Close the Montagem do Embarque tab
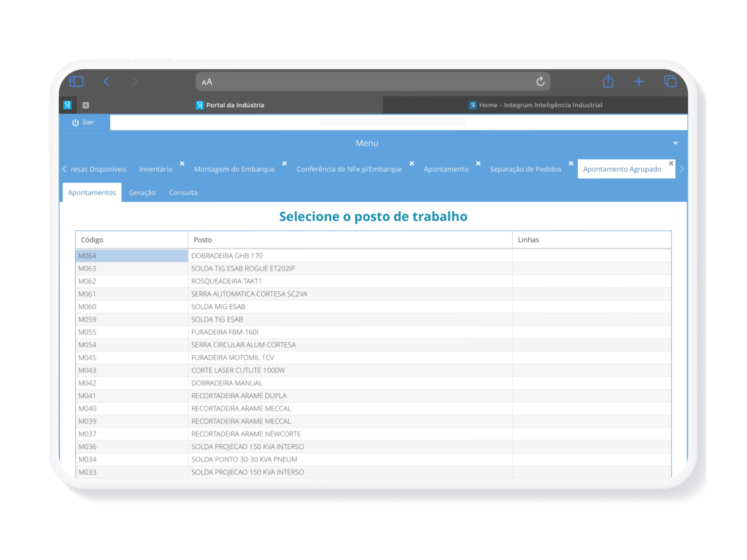The image size is (747, 560). (x=285, y=163)
